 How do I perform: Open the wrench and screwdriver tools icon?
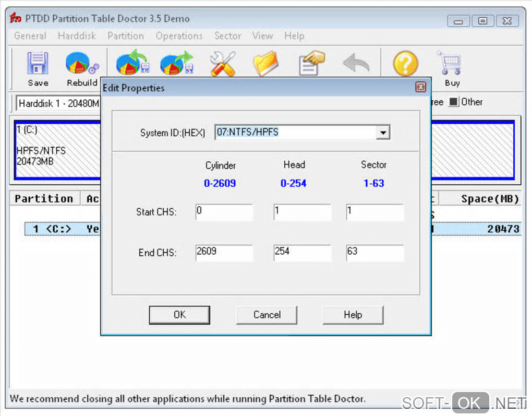pyautogui.click(x=223, y=64)
